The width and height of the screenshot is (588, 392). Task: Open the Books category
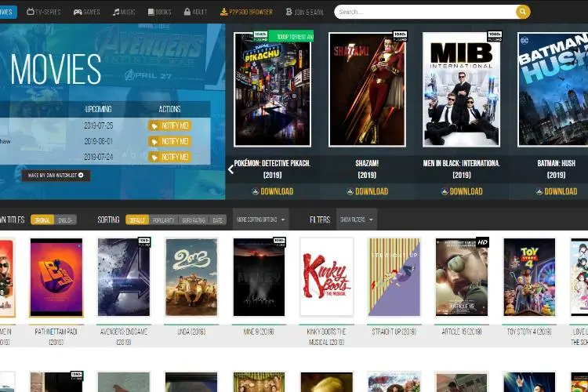tap(159, 12)
